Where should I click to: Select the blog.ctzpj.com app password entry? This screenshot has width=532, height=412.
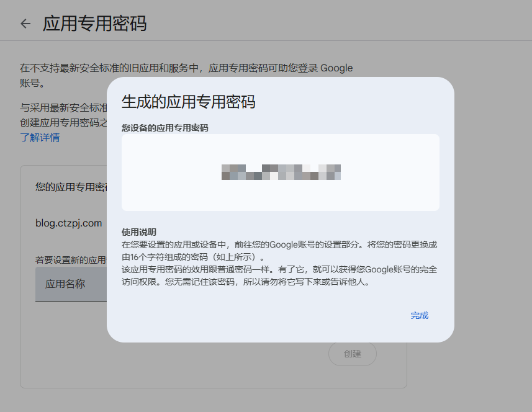[x=69, y=223]
